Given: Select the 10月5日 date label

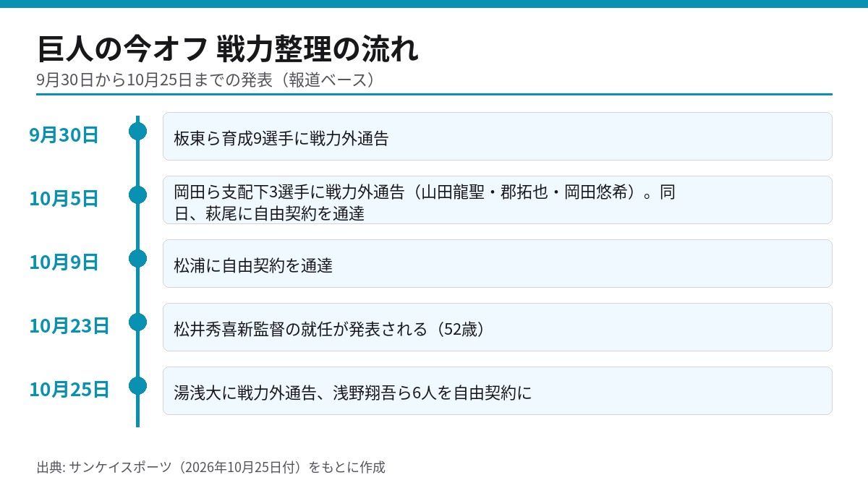Looking at the screenshot, I should [64, 199].
